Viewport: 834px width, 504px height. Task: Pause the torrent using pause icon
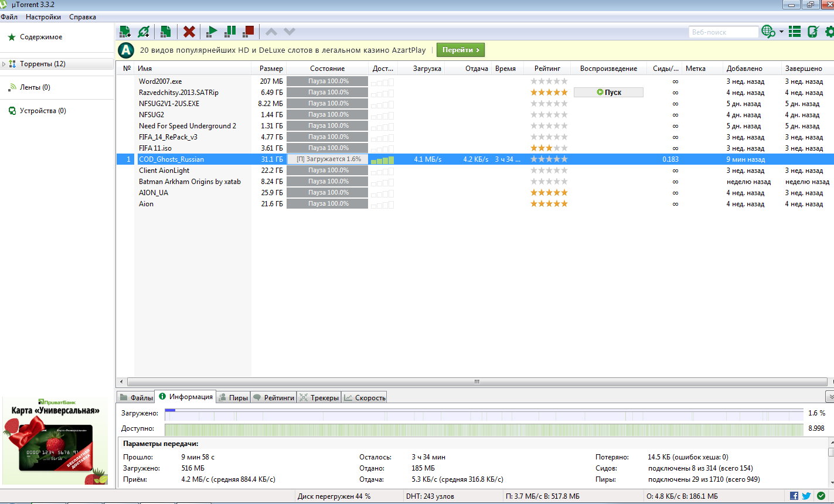230,31
